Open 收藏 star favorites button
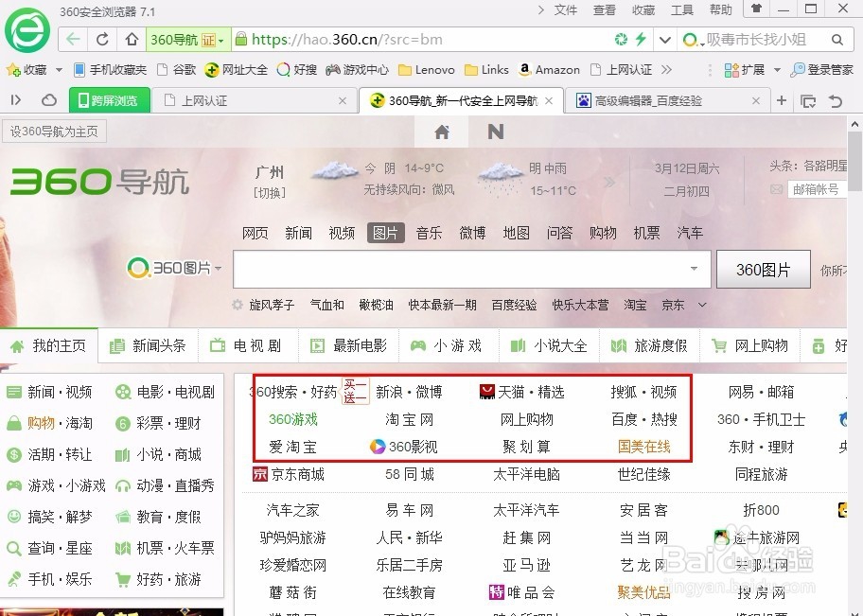863x616 pixels. click(x=26, y=70)
